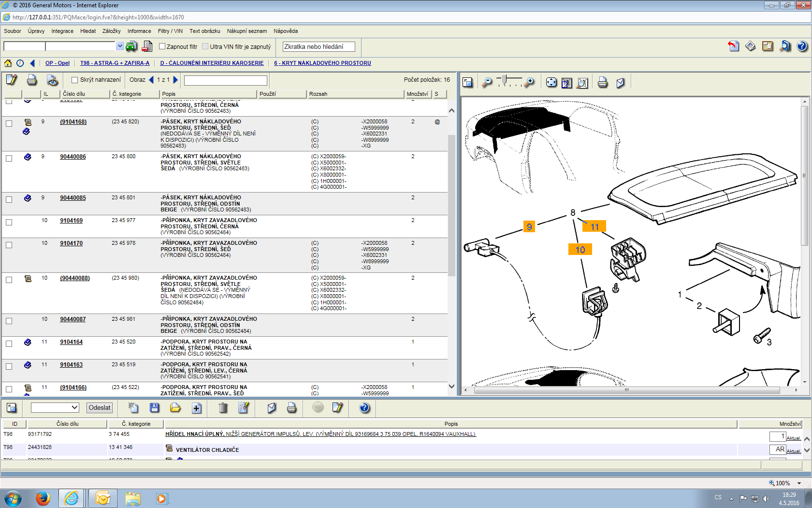Toggle the Skrýt nahrazení checkbox
Image resolution: width=812 pixels, height=508 pixels.
point(74,80)
